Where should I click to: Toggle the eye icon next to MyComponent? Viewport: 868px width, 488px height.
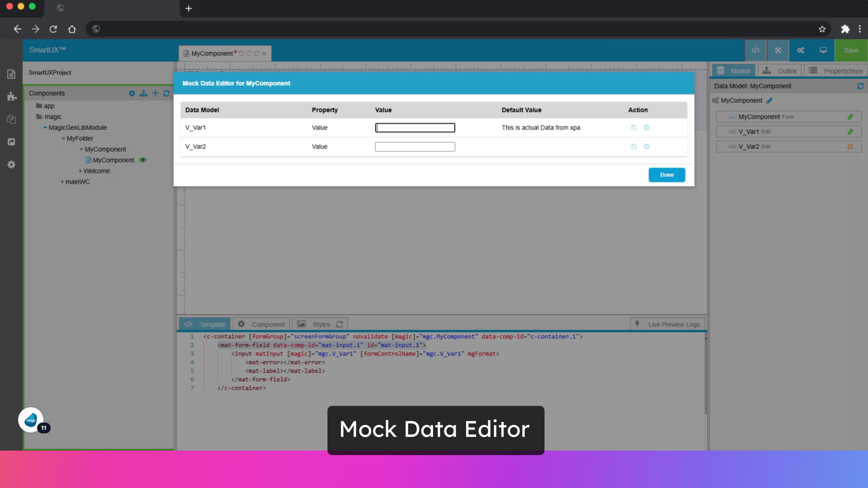[143, 160]
